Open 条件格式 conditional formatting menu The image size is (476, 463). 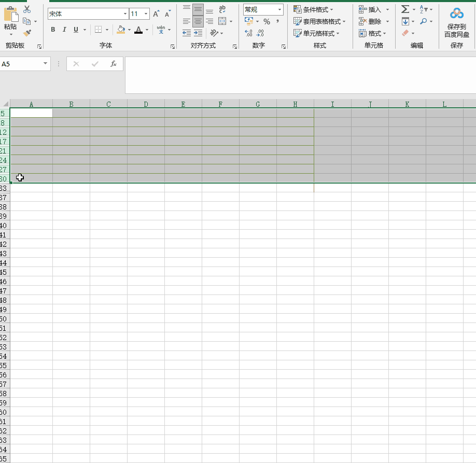(313, 9)
